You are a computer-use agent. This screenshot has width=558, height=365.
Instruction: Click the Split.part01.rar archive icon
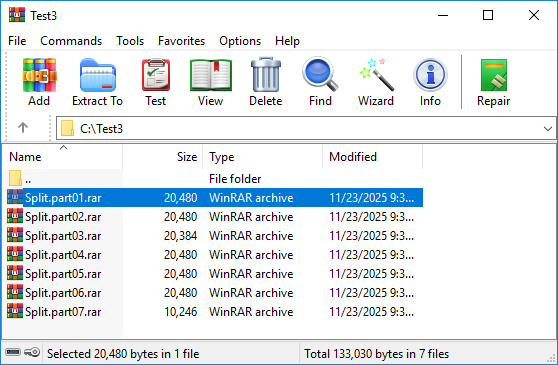[x=15, y=197]
